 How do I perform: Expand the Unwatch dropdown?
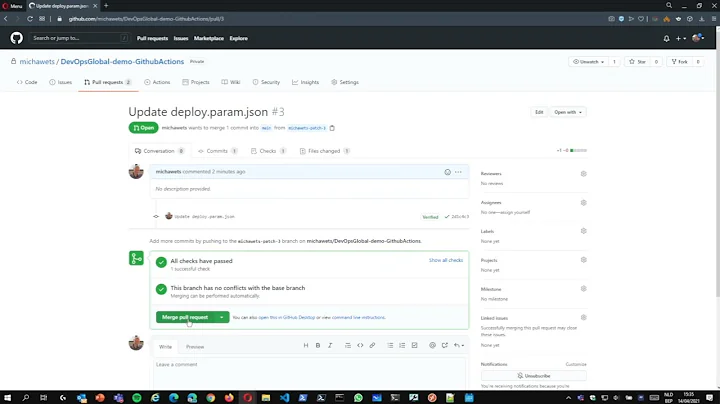coord(588,62)
